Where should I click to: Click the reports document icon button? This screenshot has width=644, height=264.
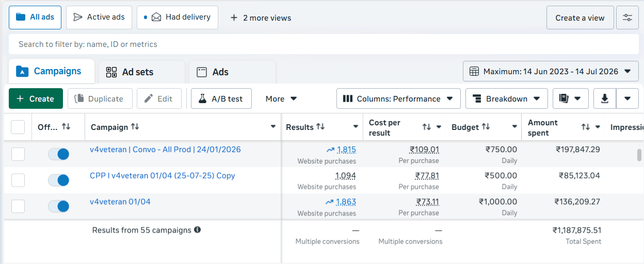click(x=570, y=98)
